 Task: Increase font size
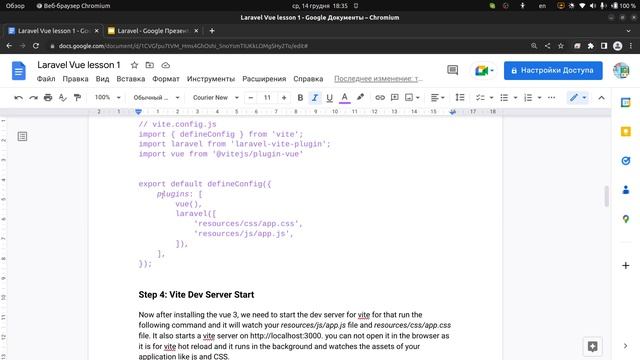pos(284,98)
